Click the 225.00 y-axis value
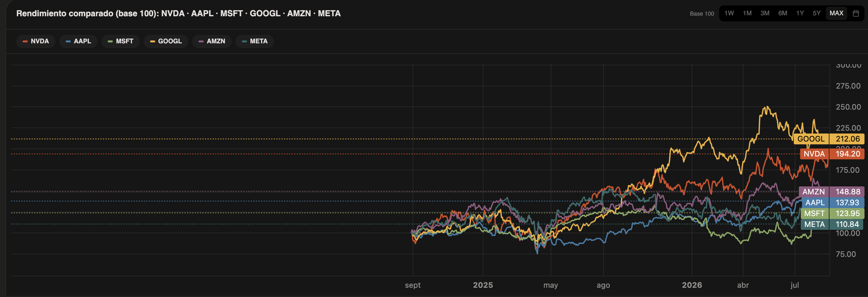Screen dimensions: 868x297 pos(848,128)
